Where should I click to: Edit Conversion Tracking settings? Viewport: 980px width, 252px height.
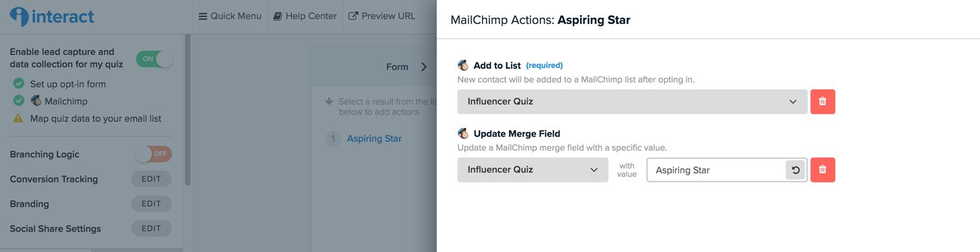(151, 179)
